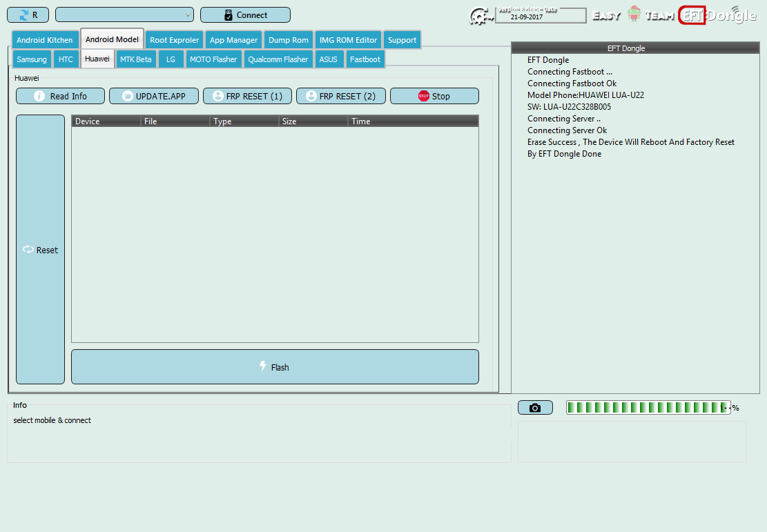
Task: Open the Fastboot sub-tab
Action: (x=365, y=59)
